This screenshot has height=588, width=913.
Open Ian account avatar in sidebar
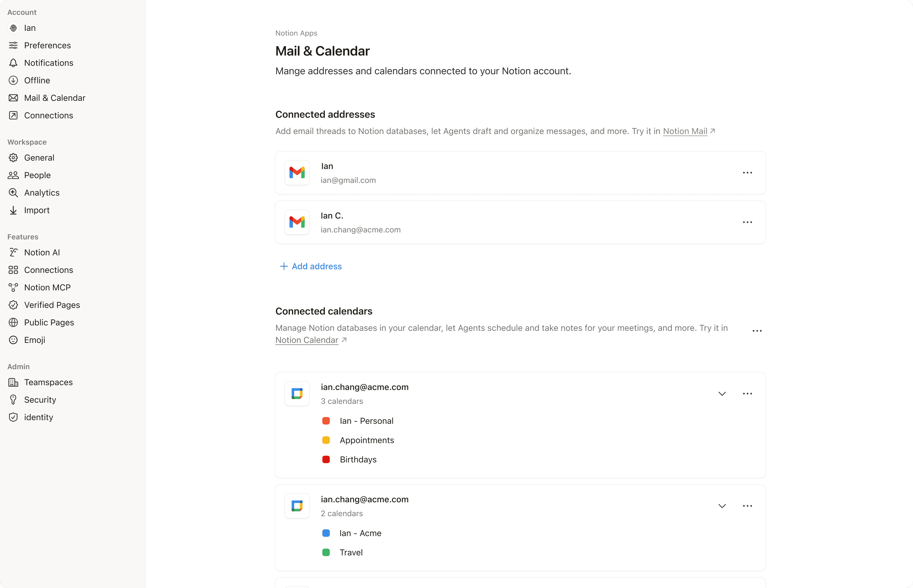click(13, 28)
